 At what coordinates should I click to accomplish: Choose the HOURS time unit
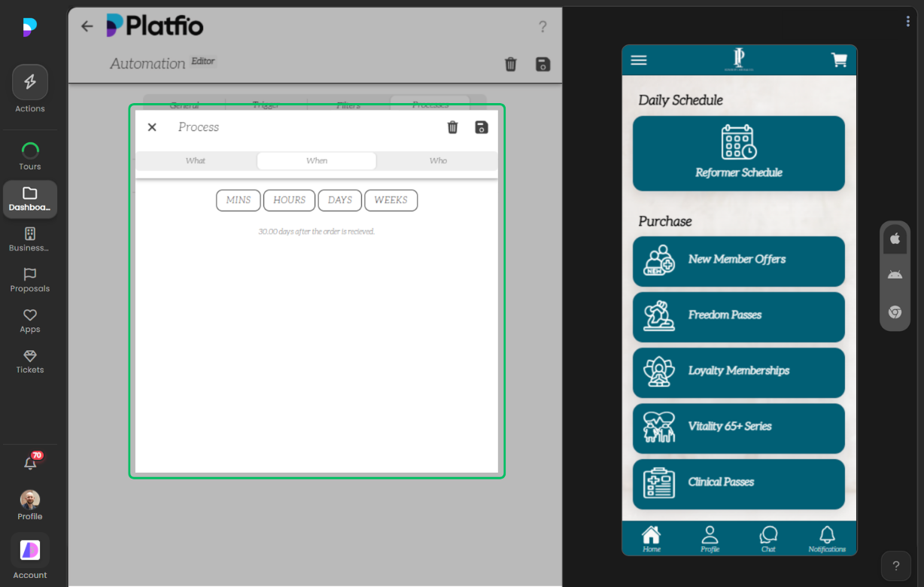289,200
